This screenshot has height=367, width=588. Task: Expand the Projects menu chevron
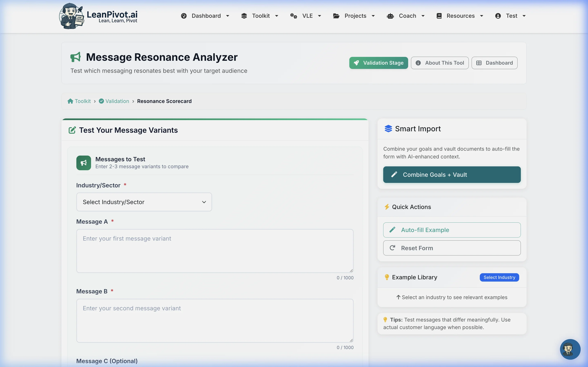click(373, 16)
